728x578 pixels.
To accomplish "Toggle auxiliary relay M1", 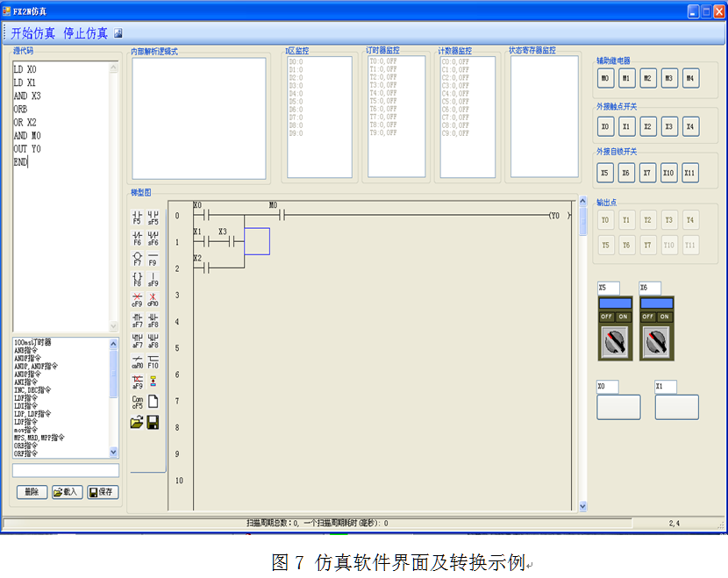I will (626, 78).
